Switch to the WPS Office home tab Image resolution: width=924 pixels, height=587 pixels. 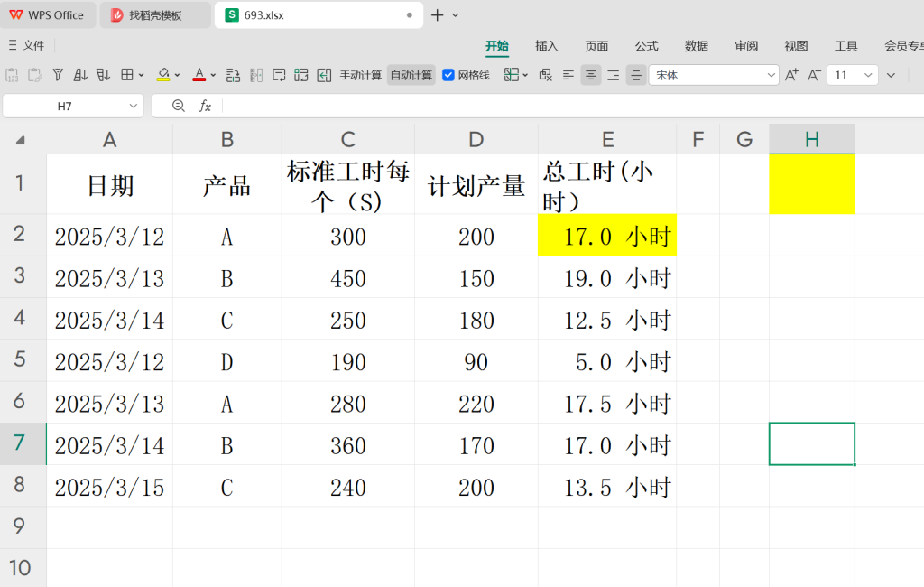click(x=47, y=15)
